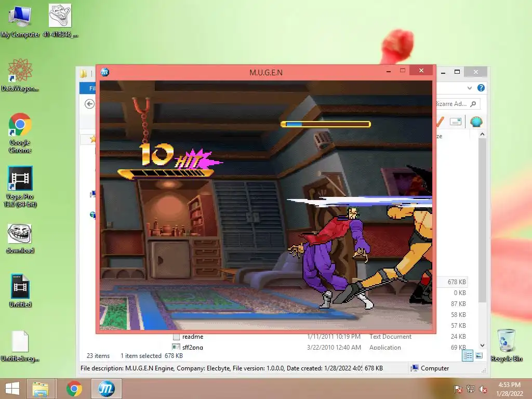The height and width of the screenshot is (399, 532).
Task: Open Action Center flag in system tray
Action: 458,389
